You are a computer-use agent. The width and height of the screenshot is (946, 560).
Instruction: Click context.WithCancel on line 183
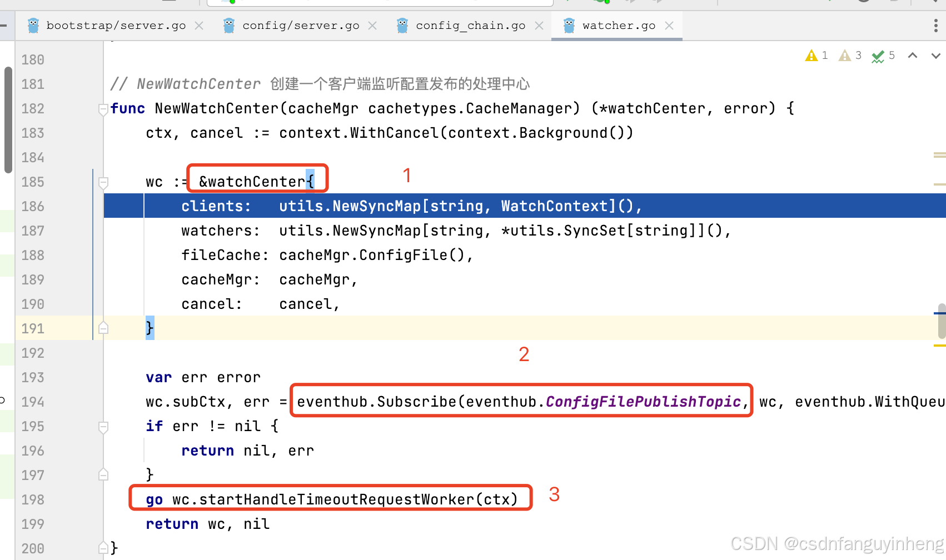click(359, 133)
